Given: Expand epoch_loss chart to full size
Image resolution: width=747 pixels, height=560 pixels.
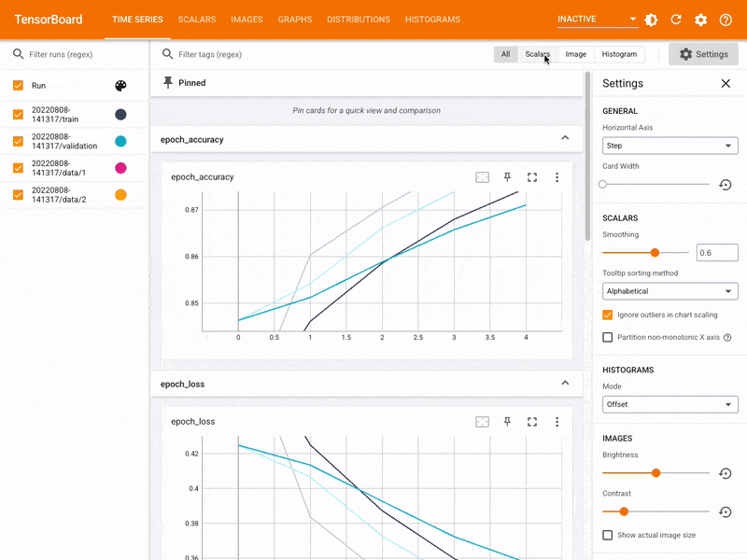Looking at the screenshot, I should pos(532,422).
